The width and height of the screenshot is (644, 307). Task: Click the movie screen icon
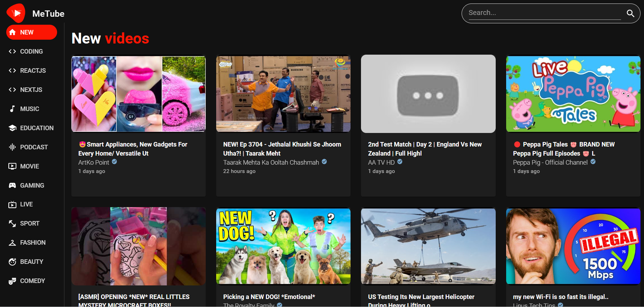pyautogui.click(x=13, y=166)
